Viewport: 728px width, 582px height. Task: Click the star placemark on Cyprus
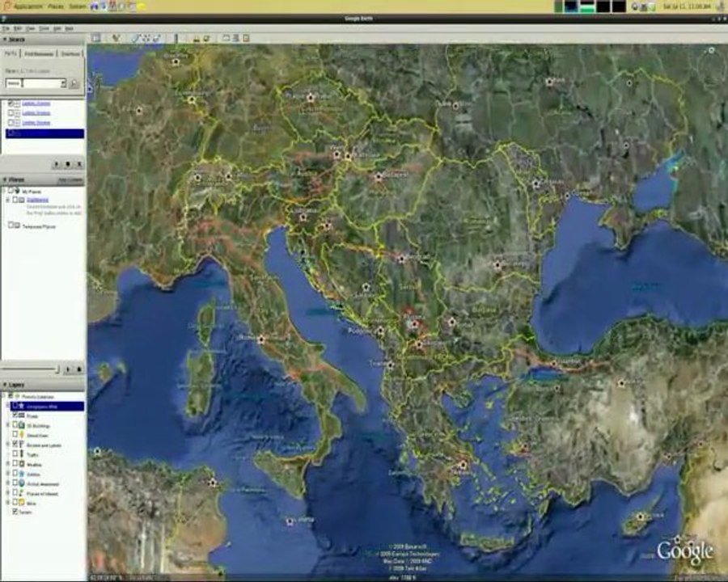point(641,517)
